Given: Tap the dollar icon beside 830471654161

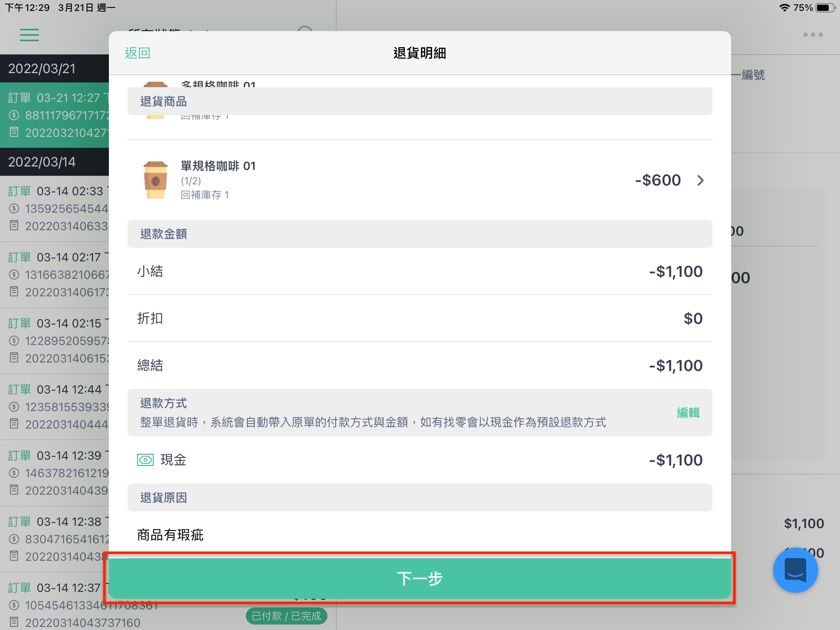Looking at the screenshot, I should click(x=14, y=539).
